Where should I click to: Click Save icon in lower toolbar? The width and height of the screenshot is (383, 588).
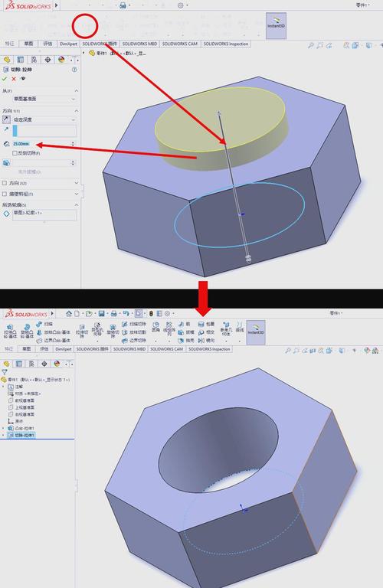point(101,313)
